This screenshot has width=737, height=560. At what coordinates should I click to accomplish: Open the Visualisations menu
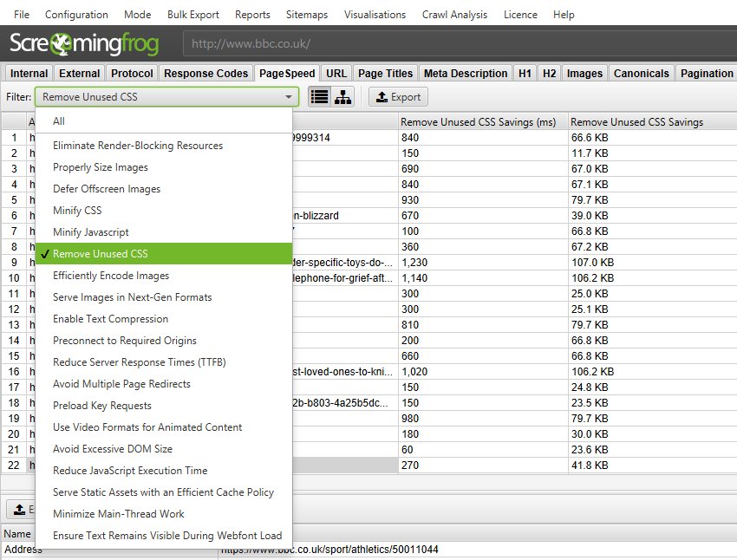375,15
